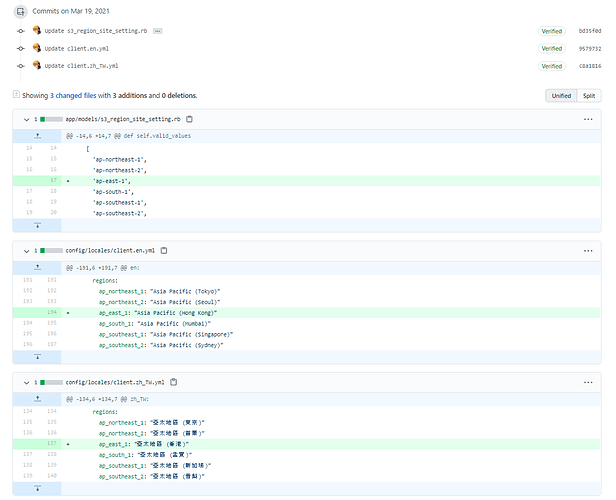This screenshot has height=500, width=616.
Task: Open commit Update client.en.yml
Action: coord(76,49)
